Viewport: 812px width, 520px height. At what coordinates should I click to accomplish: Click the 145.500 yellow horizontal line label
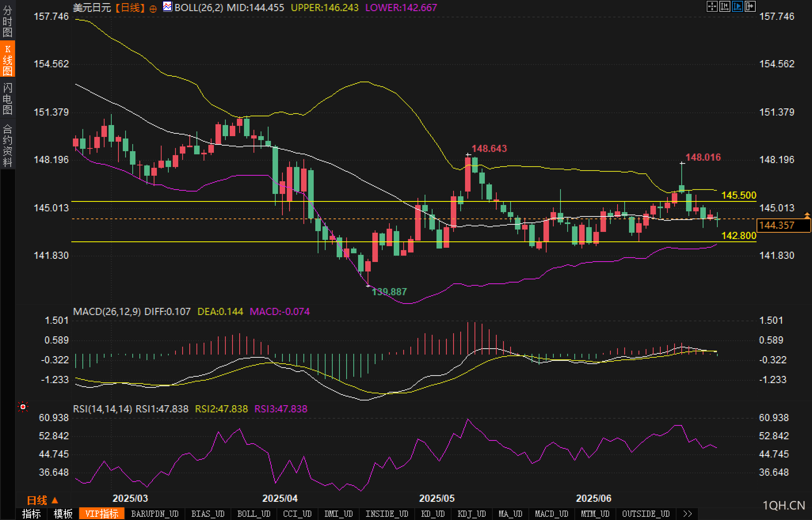[x=738, y=195]
